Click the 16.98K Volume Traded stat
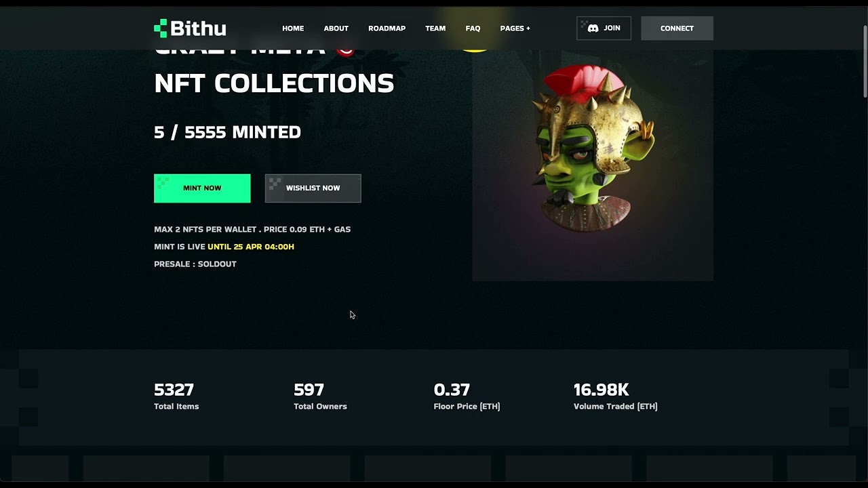Viewport: 868px width, 488px height. 615,397
